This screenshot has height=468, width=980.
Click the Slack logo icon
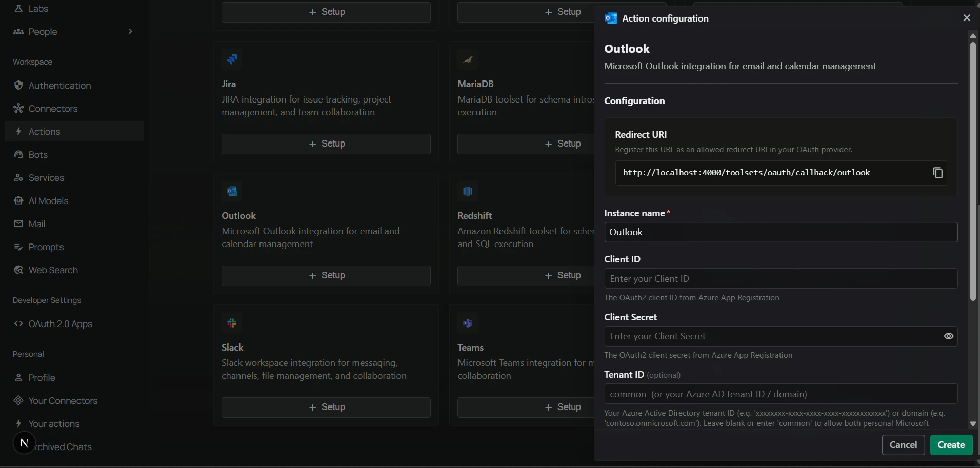coord(232,323)
